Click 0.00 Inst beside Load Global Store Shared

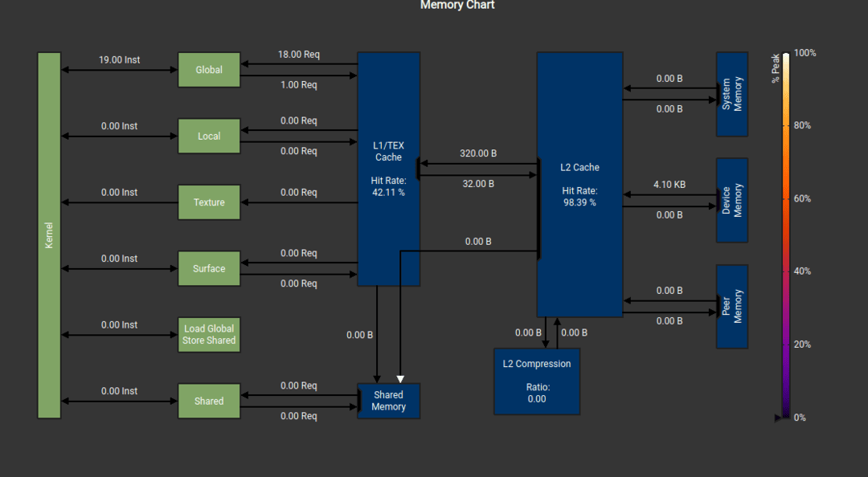[x=119, y=324]
